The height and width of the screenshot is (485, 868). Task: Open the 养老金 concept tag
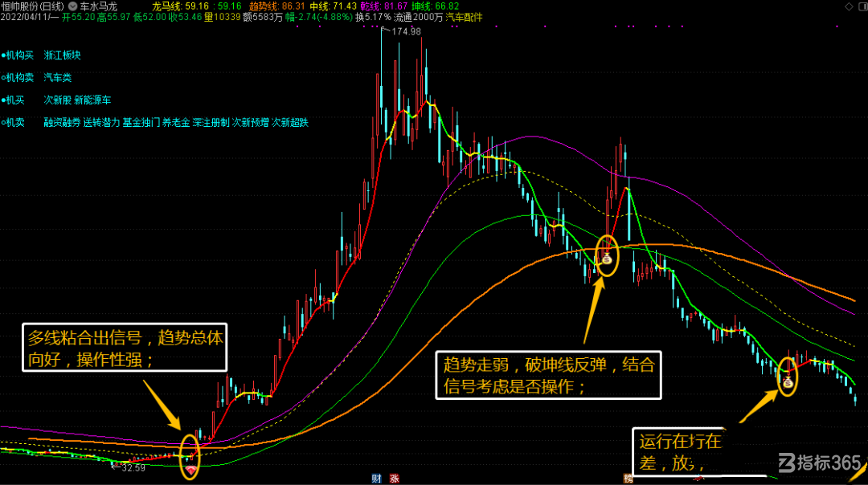[176, 123]
